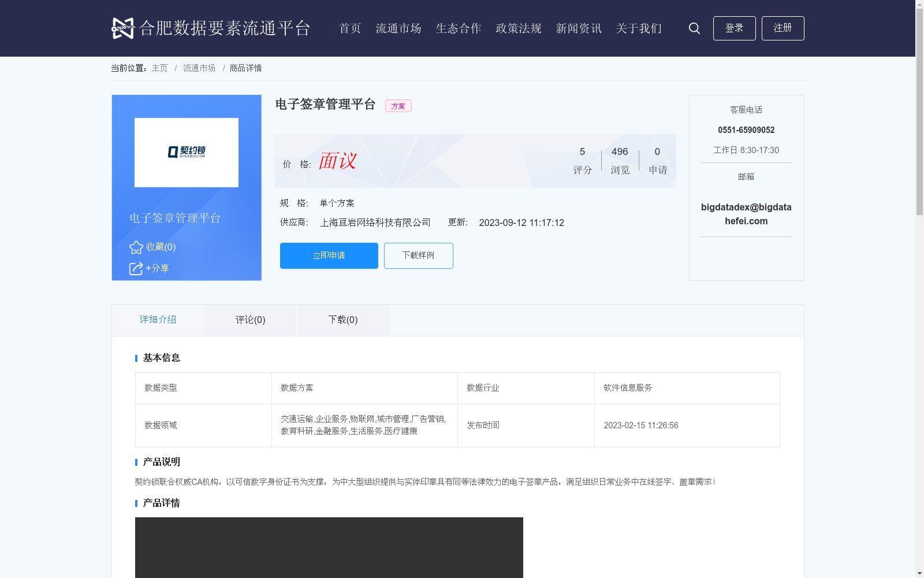Switch to the 下载(0) tab
The width and height of the screenshot is (924, 578).
tap(343, 320)
